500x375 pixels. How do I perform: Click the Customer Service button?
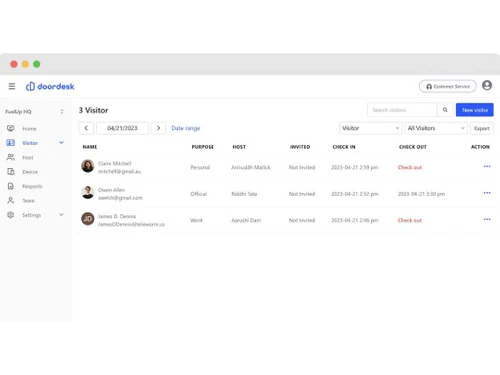[x=448, y=86]
